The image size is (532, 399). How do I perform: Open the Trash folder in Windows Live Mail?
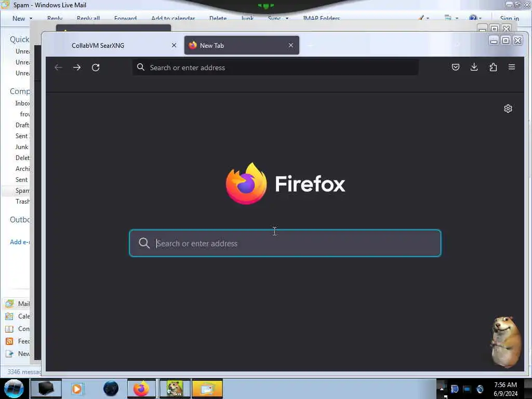tap(22, 202)
